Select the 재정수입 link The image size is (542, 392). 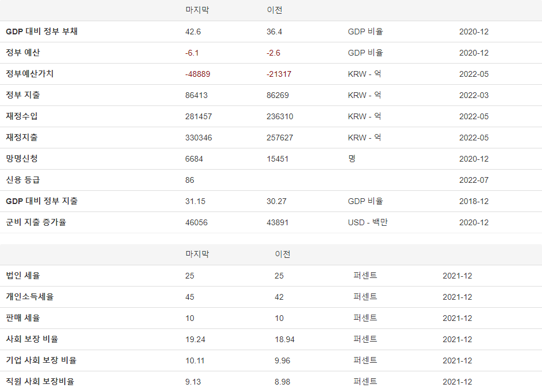22,116
